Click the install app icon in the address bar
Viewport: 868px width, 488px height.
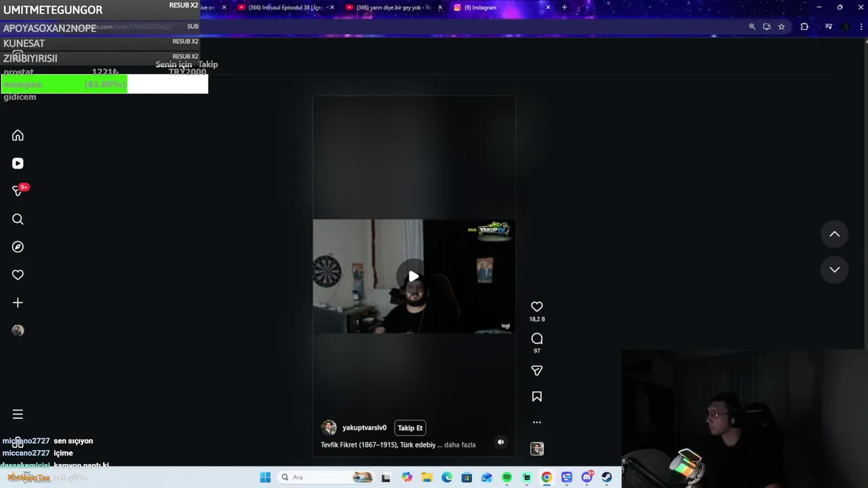tap(767, 26)
